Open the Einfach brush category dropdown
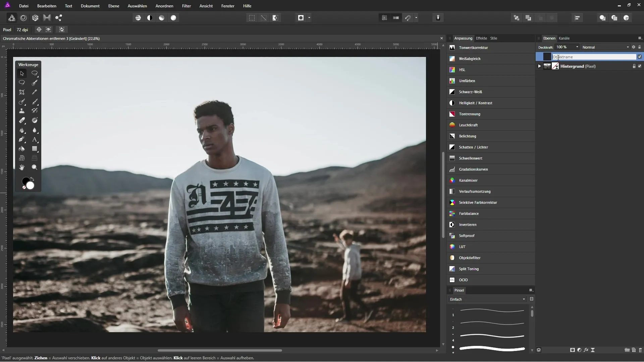 coord(487,299)
